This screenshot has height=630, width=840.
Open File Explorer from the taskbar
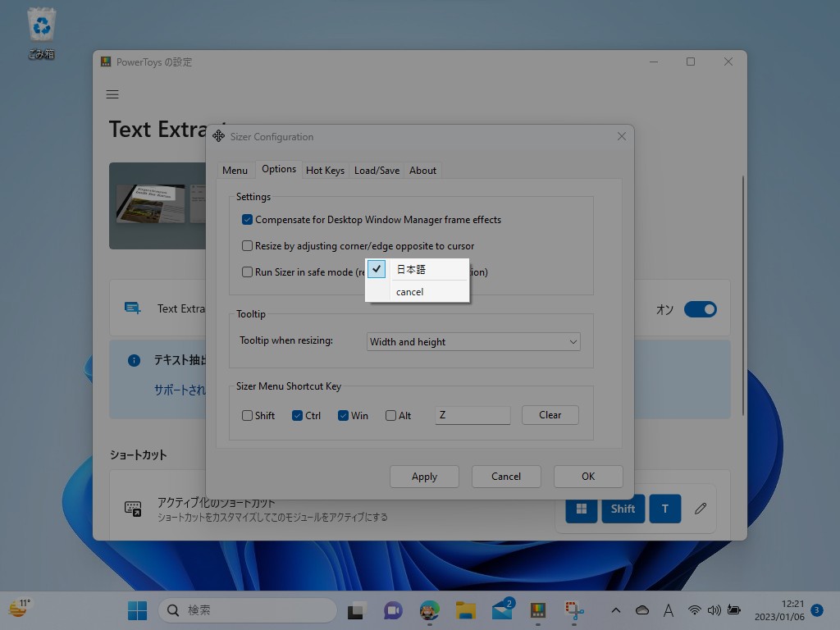[466, 610]
